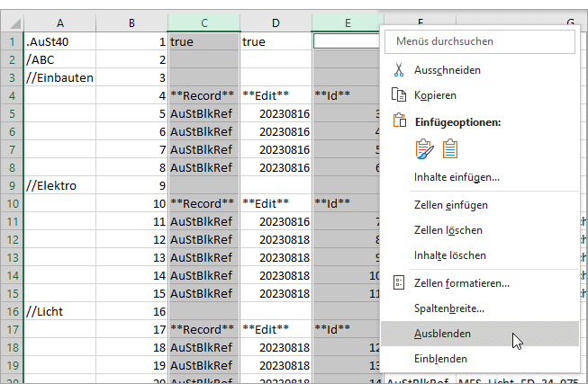Click the Zellen formatieren icon
The height and width of the screenshot is (384, 588).
(399, 283)
